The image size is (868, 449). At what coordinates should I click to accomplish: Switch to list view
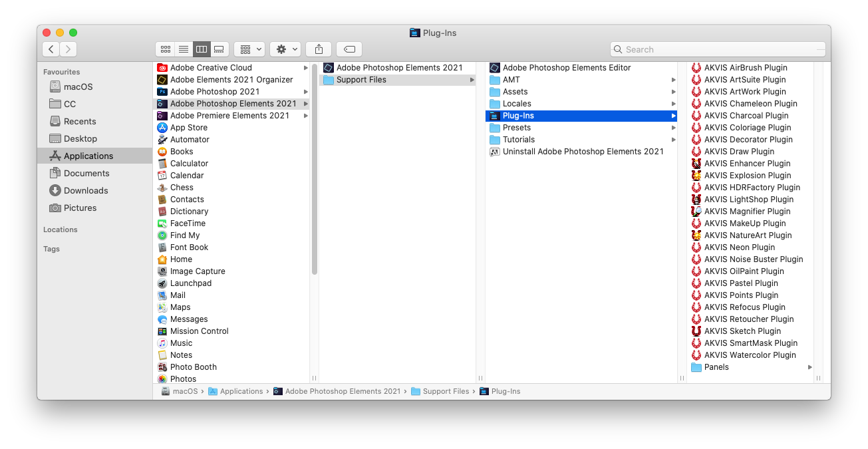[184, 49]
